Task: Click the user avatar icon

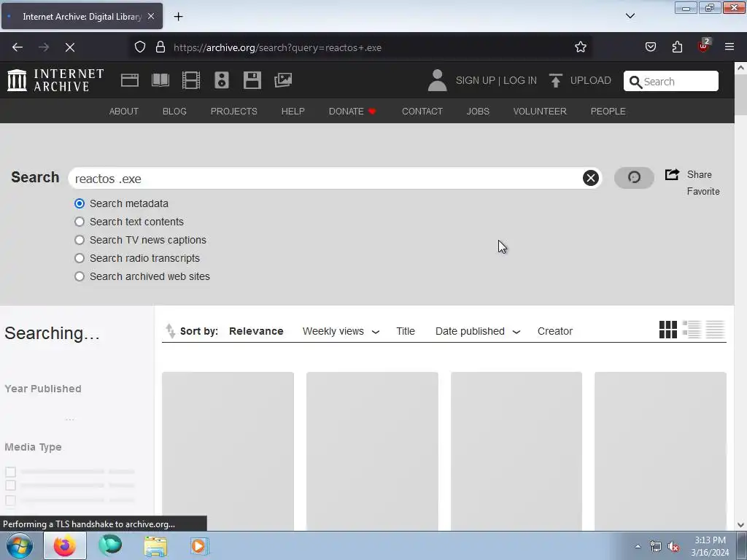Action: click(x=437, y=80)
